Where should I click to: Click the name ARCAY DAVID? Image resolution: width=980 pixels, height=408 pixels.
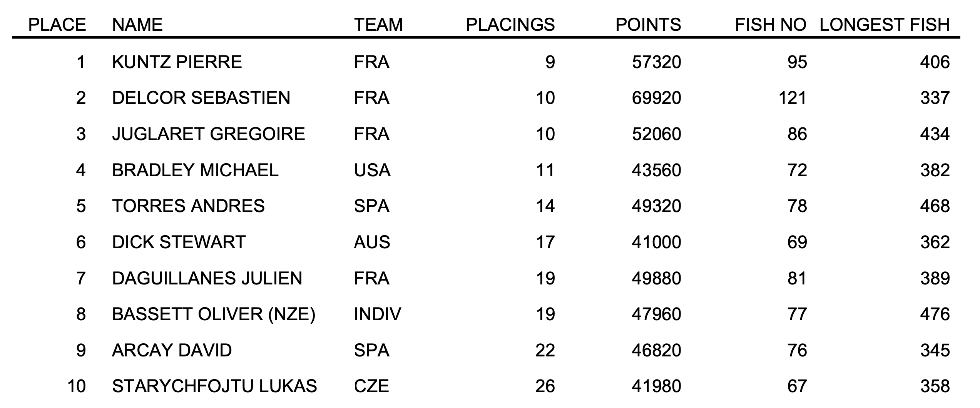[x=172, y=350]
